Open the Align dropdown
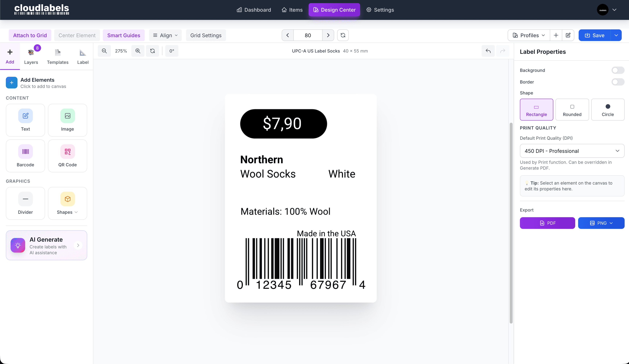 click(x=165, y=35)
